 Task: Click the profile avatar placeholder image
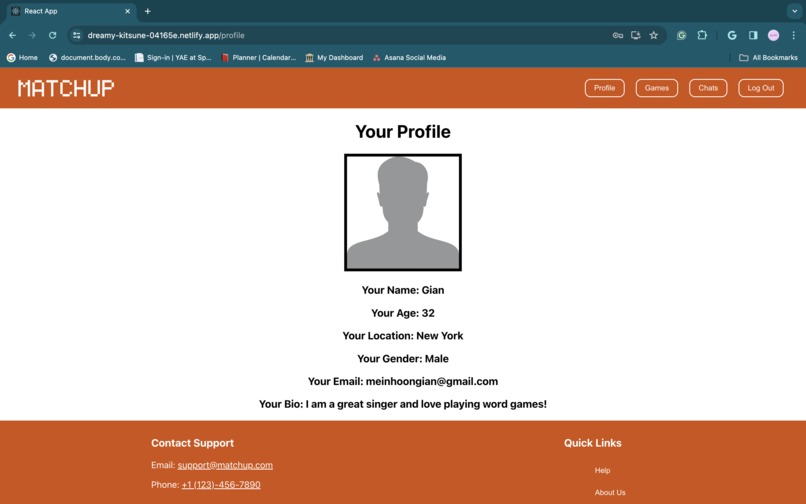tap(403, 212)
